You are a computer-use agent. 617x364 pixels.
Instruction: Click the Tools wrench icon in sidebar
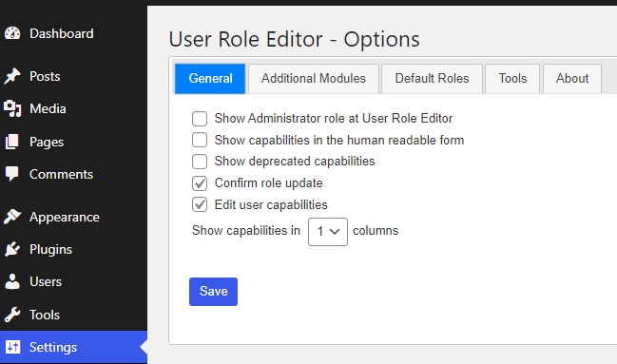click(12, 315)
